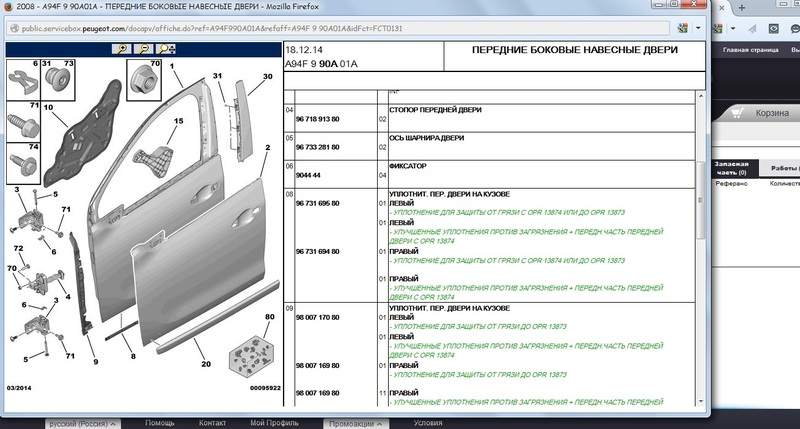This screenshot has height=429, width=800.
Task: Click the Firefox logo in the popup title bar
Action: pos(8,7)
